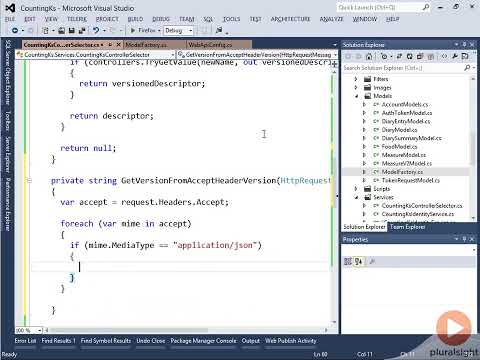This screenshot has width=480, height=360.
Task: Toggle Show All Files in Solution Explorer
Action: pyautogui.click(x=431, y=56)
